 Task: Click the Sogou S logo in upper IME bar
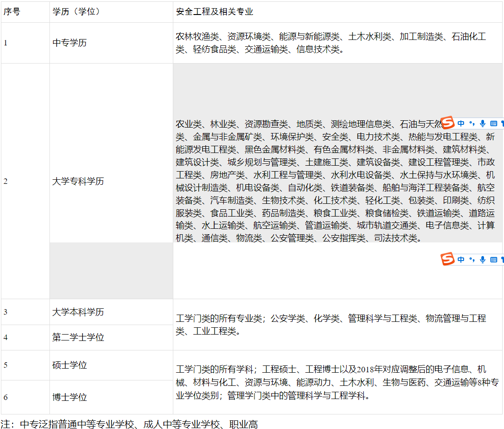tap(448, 123)
